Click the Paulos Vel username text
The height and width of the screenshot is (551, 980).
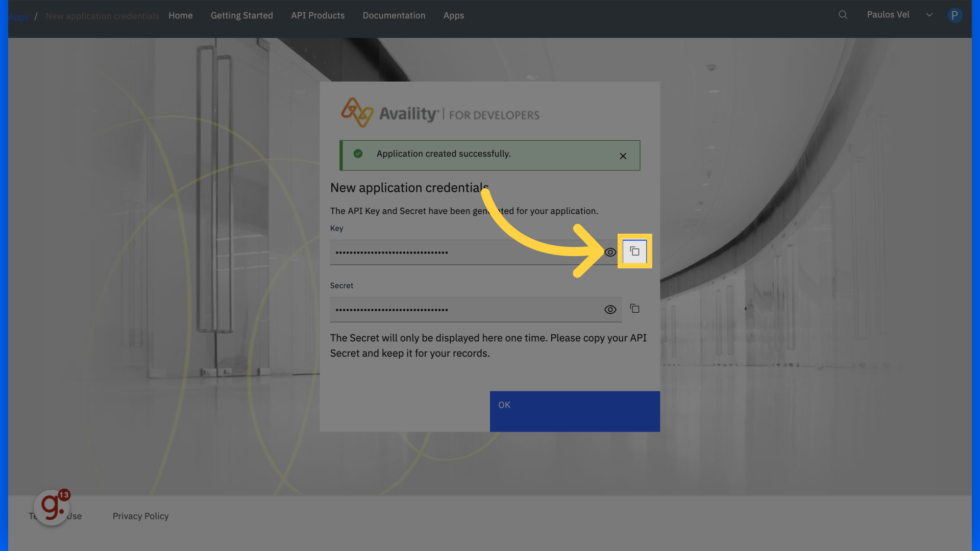click(888, 14)
